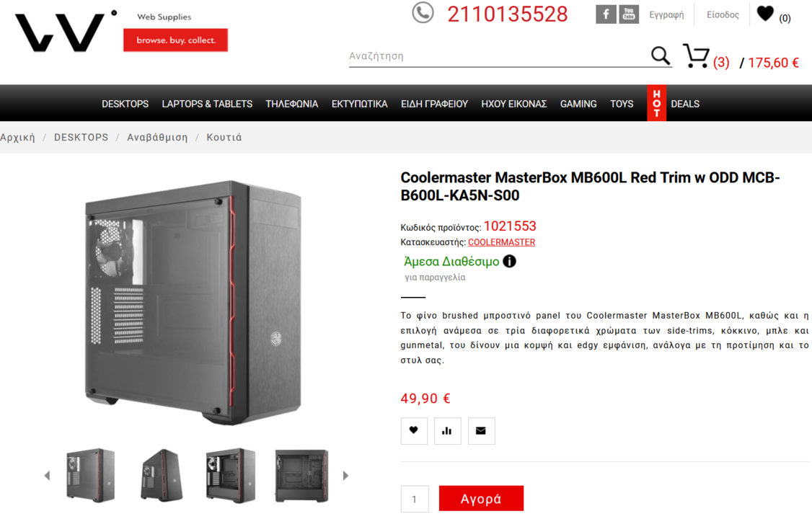Screen dimensions: 812x519
Task: Select the empty interior case thumbnail
Action: (x=302, y=476)
